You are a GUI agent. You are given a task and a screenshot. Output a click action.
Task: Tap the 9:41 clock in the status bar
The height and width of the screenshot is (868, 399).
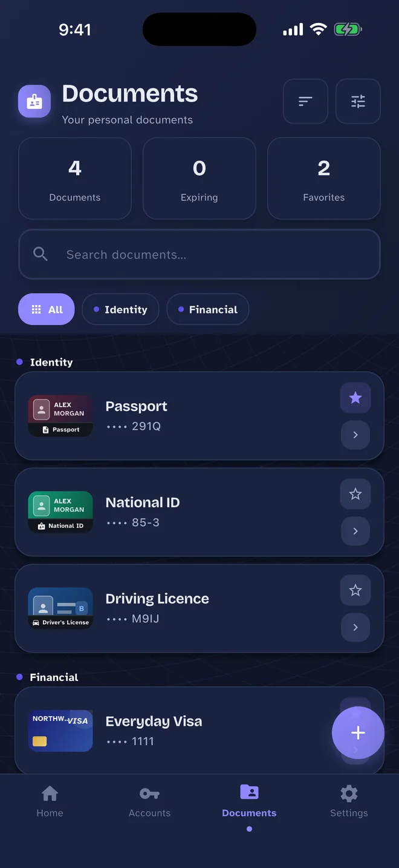pyautogui.click(x=75, y=29)
